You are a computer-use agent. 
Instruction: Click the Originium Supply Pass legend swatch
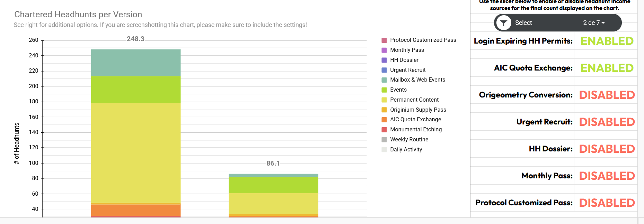click(x=384, y=110)
